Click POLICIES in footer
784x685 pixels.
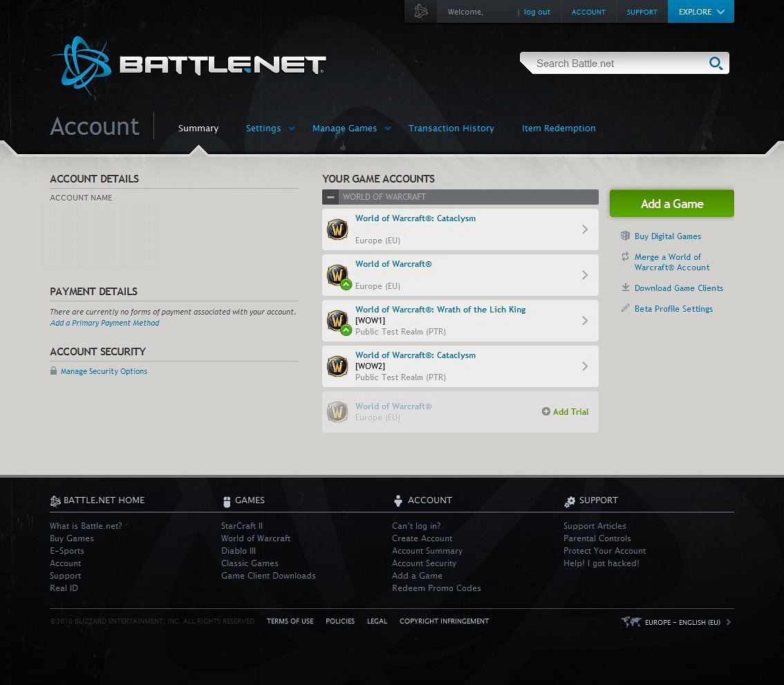[x=340, y=621]
